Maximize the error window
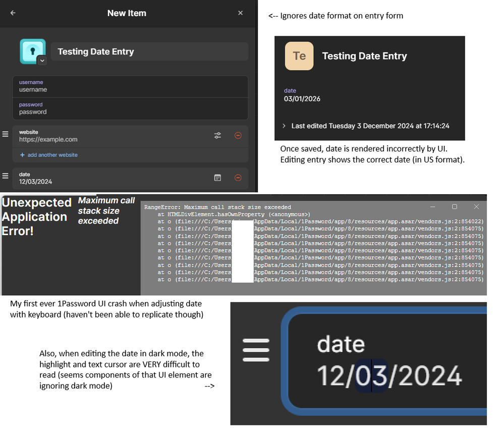The height and width of the screenshot is (436, 504). coord(455,207)
